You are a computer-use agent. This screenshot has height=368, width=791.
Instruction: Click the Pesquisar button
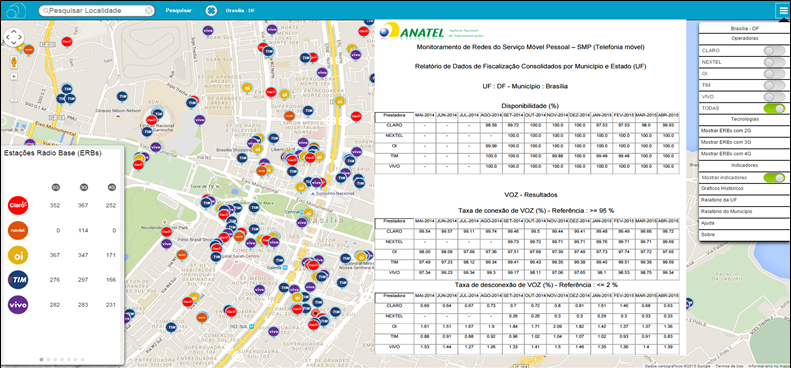pos(179,11)
